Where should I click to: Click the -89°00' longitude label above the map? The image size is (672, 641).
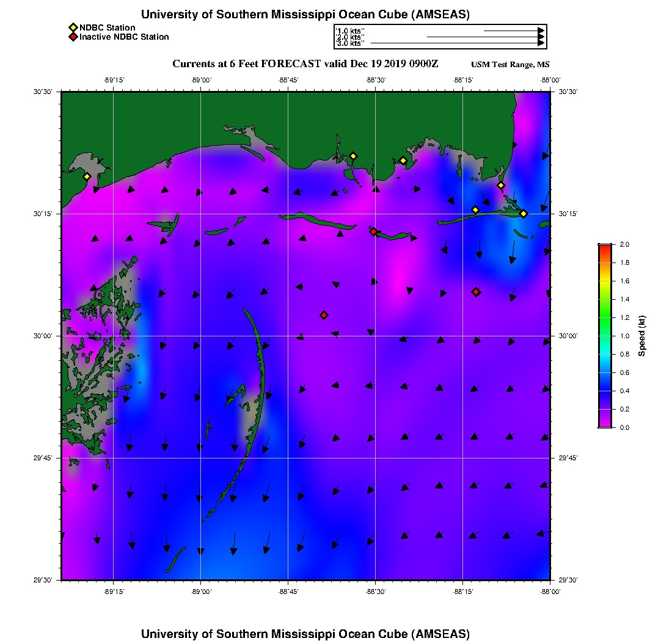(x=201, y=80)
